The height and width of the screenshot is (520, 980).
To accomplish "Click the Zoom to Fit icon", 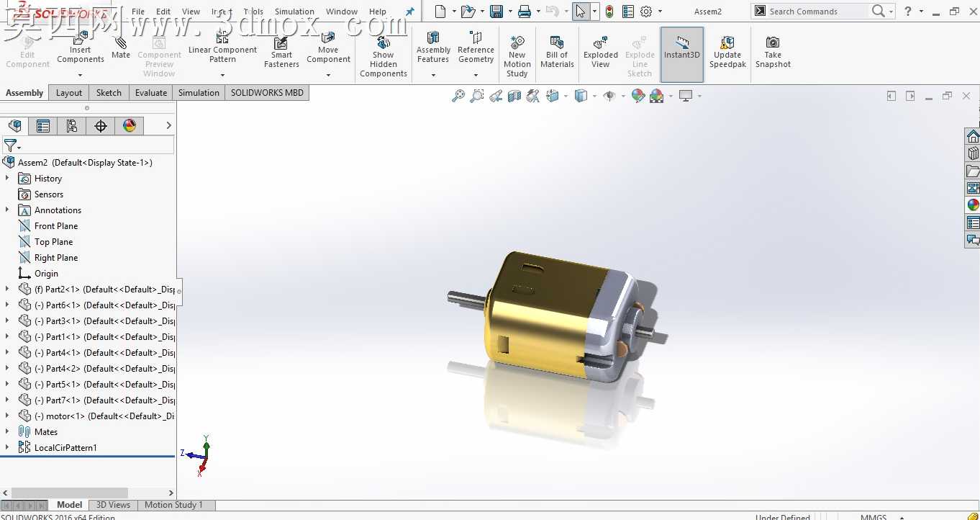I will (458, 96).
